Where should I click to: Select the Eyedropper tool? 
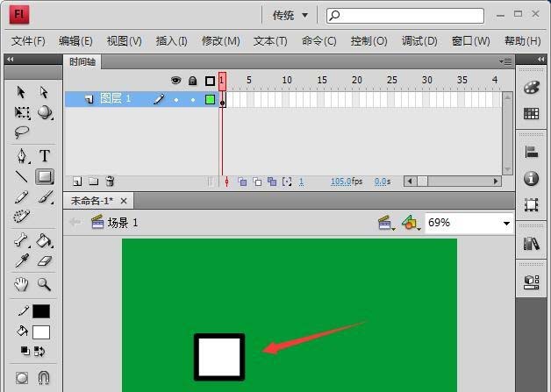(22, 261)
